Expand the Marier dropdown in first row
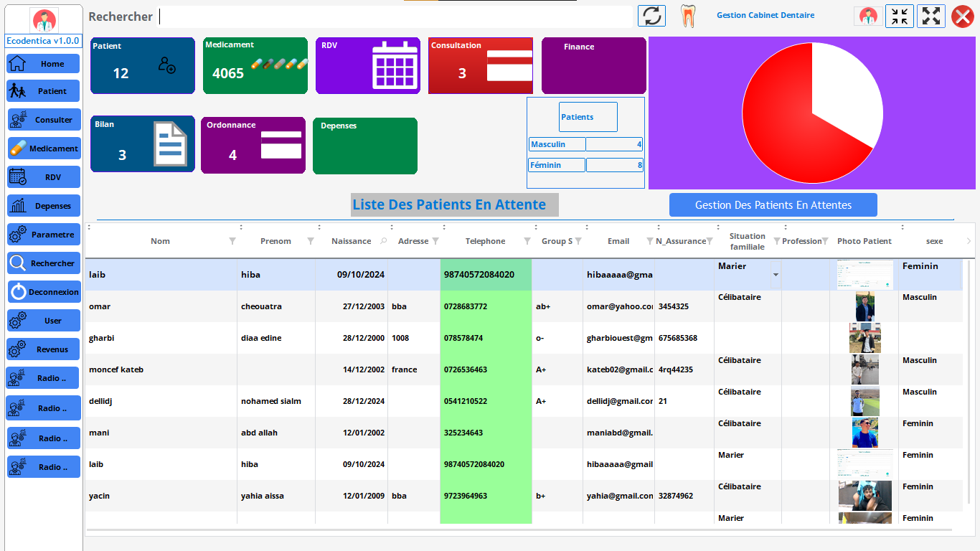980x551 pixels. click(775, 275)
